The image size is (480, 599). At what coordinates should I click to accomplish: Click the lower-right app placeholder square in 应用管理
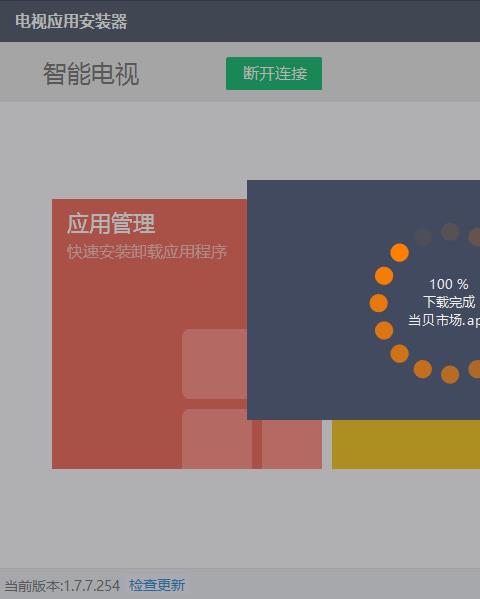pyautogui.click(x=292, y=444)
